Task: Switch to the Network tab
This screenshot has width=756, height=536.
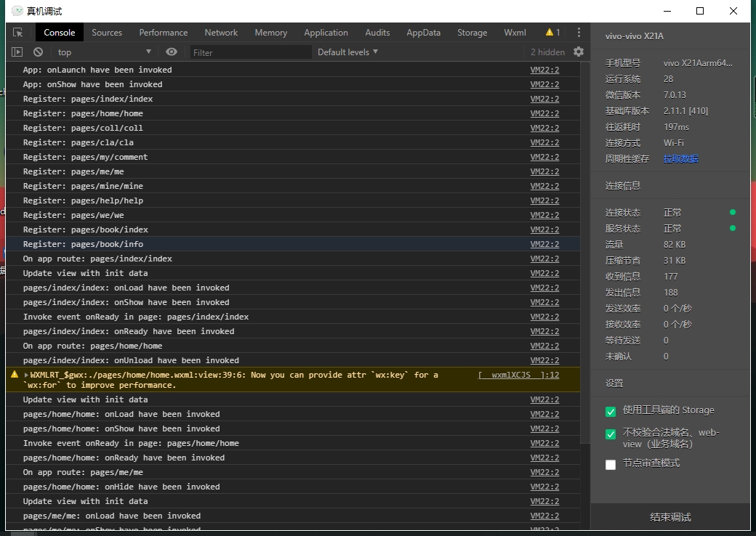Action: 221,33
